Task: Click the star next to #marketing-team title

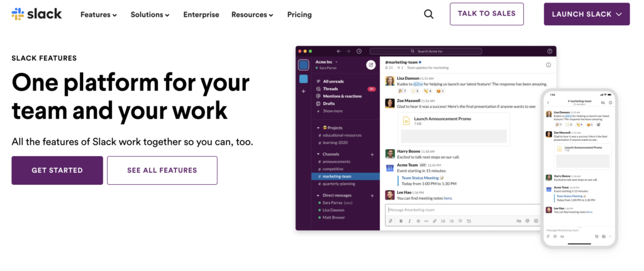Action: [419, 62]
